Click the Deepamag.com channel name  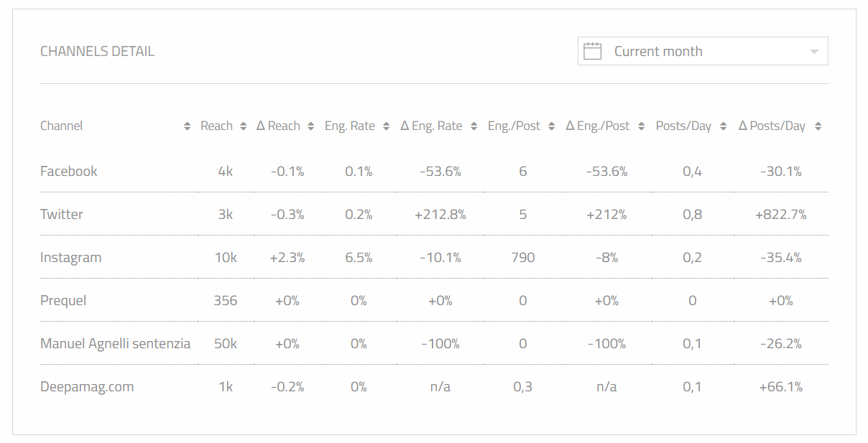click(x=87, y=387)
